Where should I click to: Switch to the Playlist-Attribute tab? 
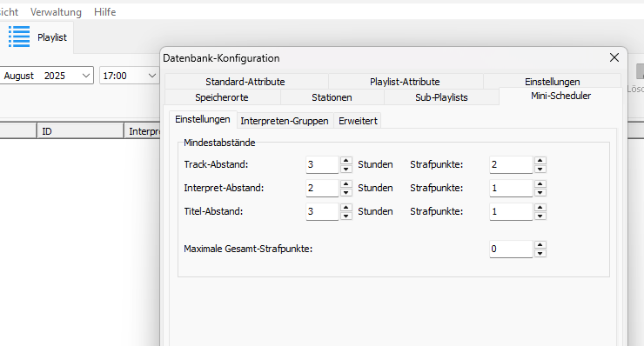pos(405,81)
